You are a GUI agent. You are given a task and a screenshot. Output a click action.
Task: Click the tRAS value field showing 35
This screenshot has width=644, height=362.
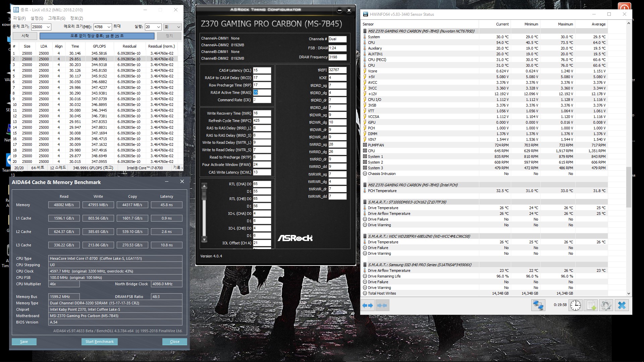point(262,93)
